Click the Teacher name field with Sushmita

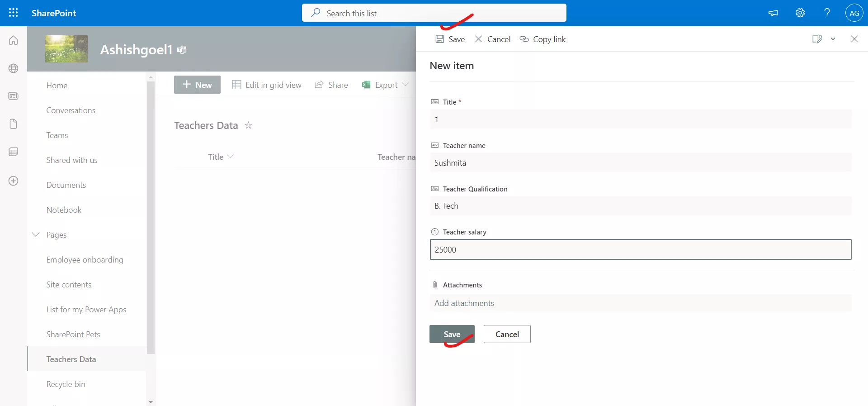point(641,162)
